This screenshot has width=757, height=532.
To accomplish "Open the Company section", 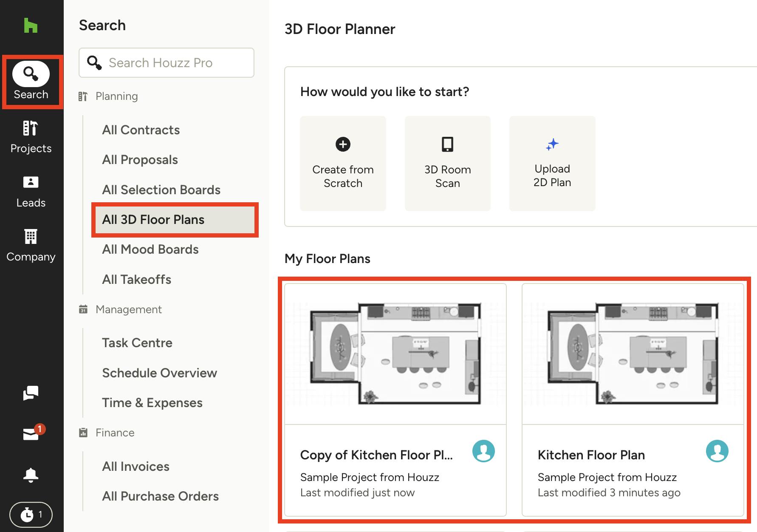I will click(x=31, y=245).
